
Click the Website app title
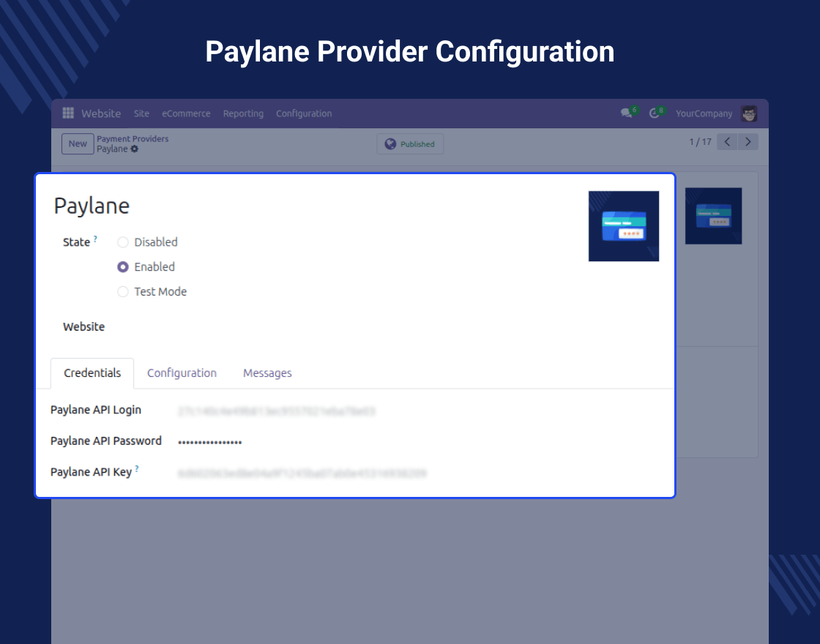101,113
